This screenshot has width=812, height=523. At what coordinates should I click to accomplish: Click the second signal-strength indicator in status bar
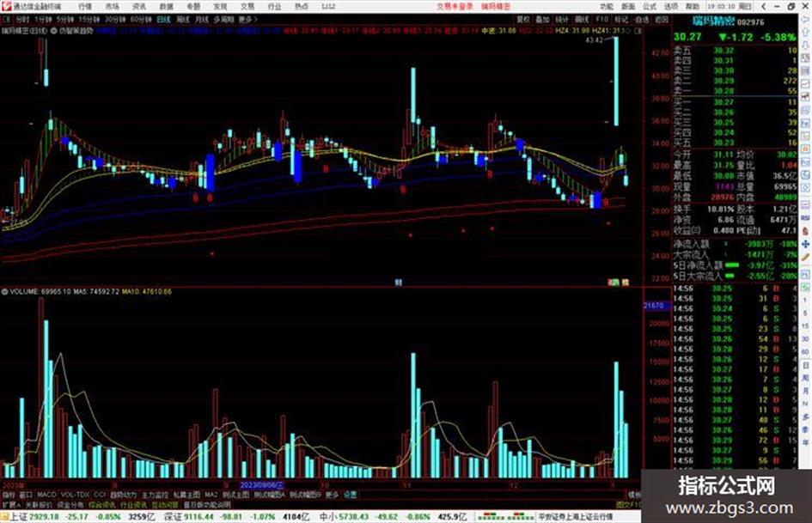click(x=521, y=517)
